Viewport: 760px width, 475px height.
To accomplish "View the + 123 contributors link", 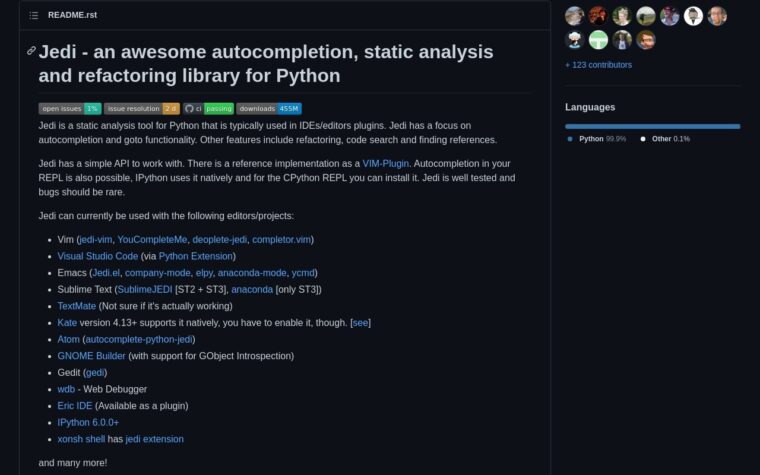I will click(598, 65).
